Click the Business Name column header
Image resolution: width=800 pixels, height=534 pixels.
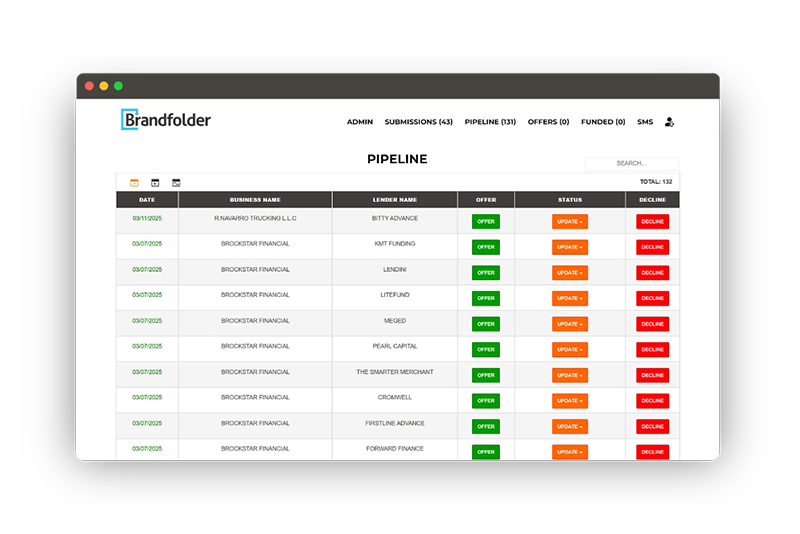click(255, 200)
